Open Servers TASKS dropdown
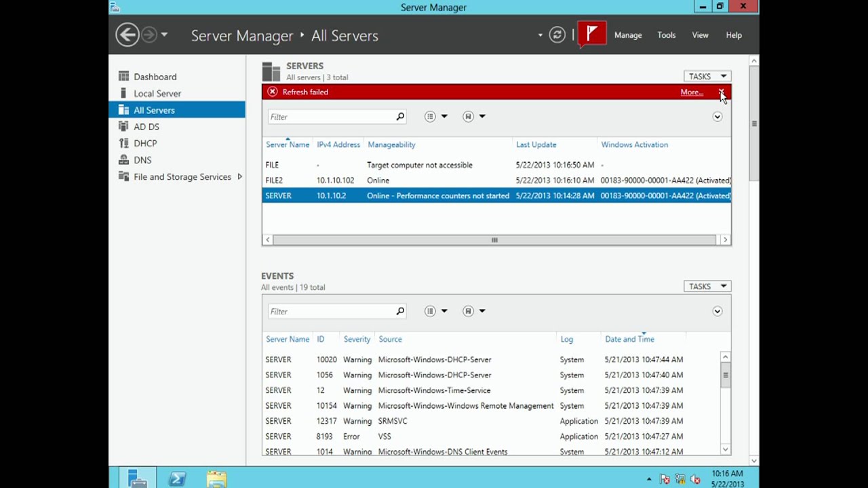 pos(707,77)
